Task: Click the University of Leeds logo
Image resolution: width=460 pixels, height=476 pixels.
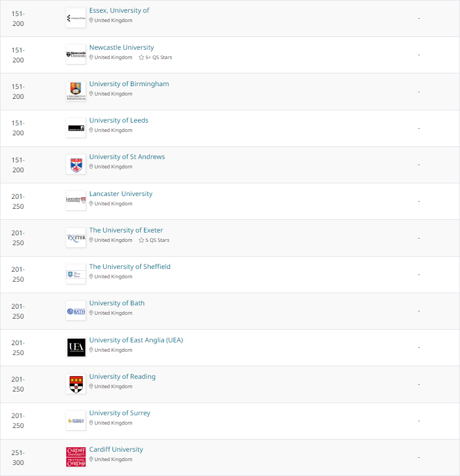Action: 76,128
